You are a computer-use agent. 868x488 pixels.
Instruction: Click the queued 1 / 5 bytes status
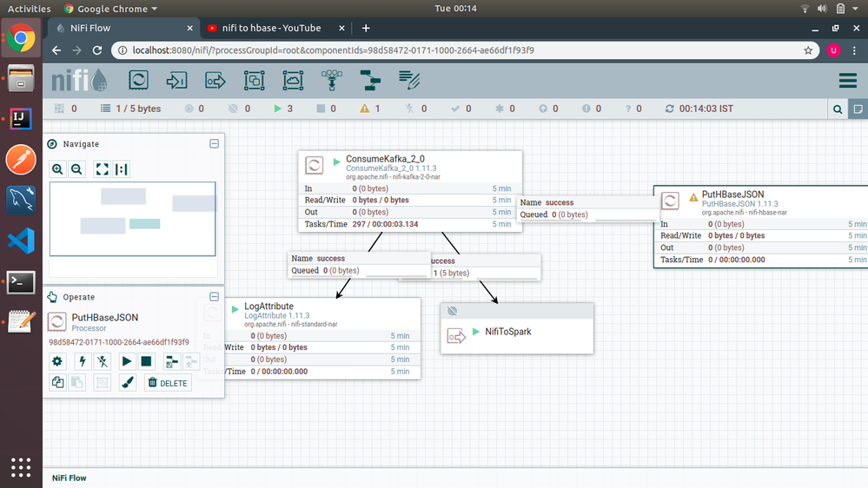coord(131,109)
